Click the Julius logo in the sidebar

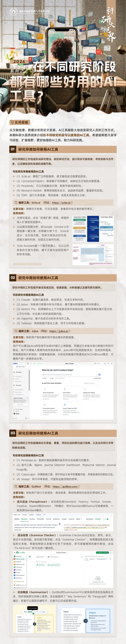pos(15,364)
